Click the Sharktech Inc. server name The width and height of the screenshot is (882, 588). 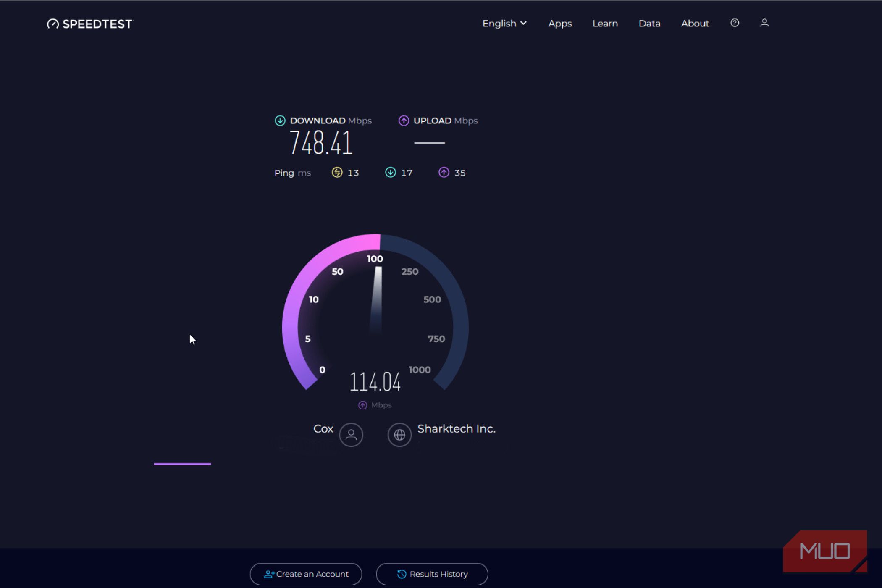[x=457, y=429]
